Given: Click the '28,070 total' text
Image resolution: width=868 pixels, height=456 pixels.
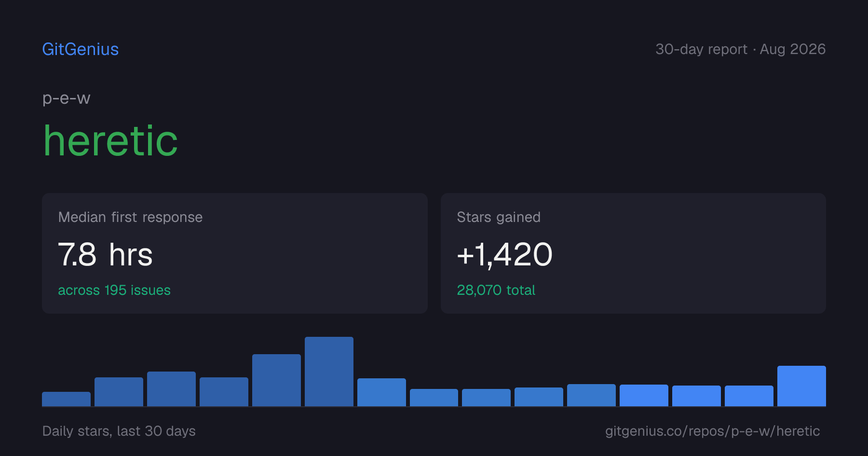Looking at the screenshot, I should pos(496,290).
